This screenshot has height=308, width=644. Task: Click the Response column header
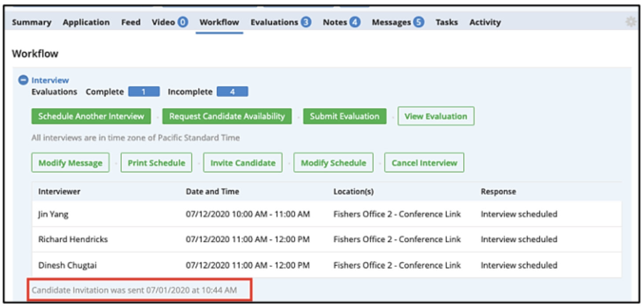click(x=498, y=191)
